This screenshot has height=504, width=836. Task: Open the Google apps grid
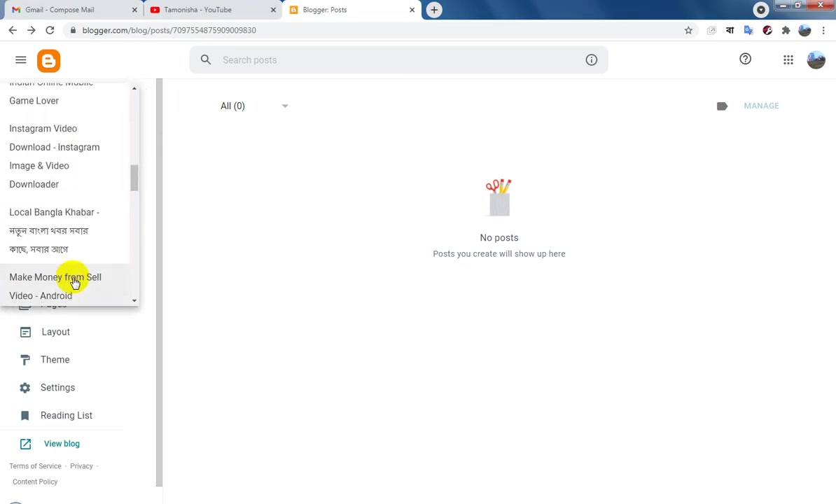click(788, 59)
